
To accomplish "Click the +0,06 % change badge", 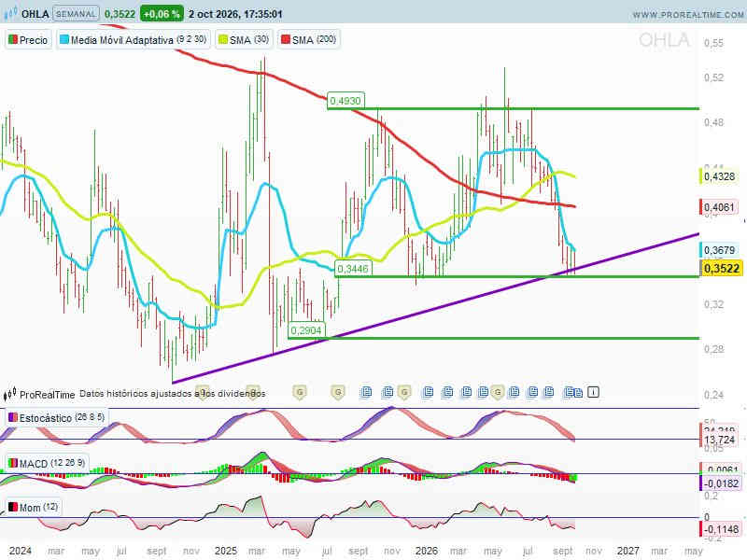I will (162, 14).
